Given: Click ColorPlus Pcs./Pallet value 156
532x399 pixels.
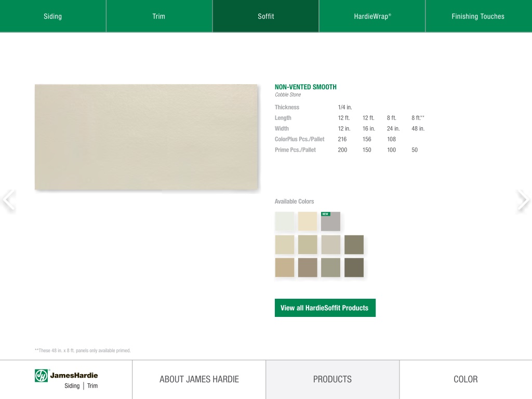Looking at the screenshot, I should [367, 139].
